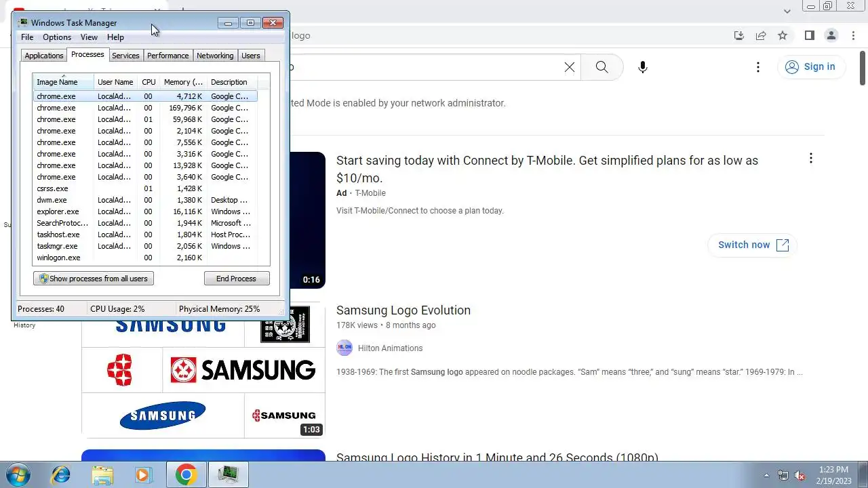
Task: Click the Sign in button
Action: 810,66
